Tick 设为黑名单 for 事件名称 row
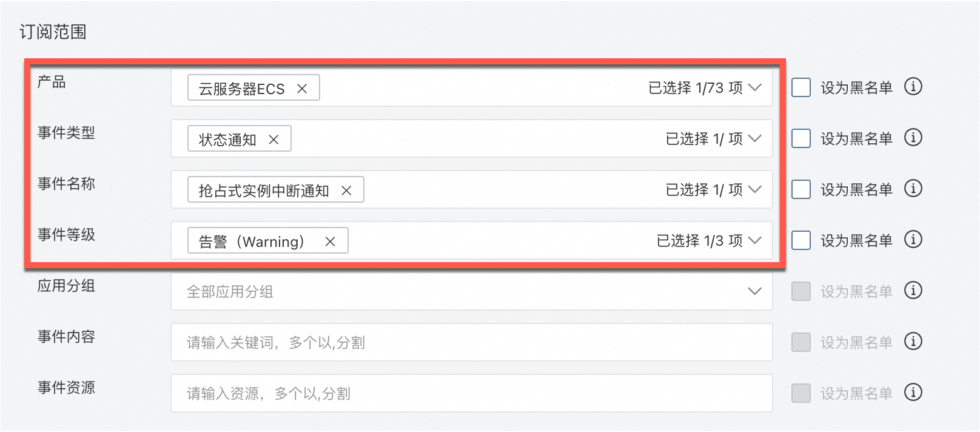The image size is (980, 432). pos(801,189)
